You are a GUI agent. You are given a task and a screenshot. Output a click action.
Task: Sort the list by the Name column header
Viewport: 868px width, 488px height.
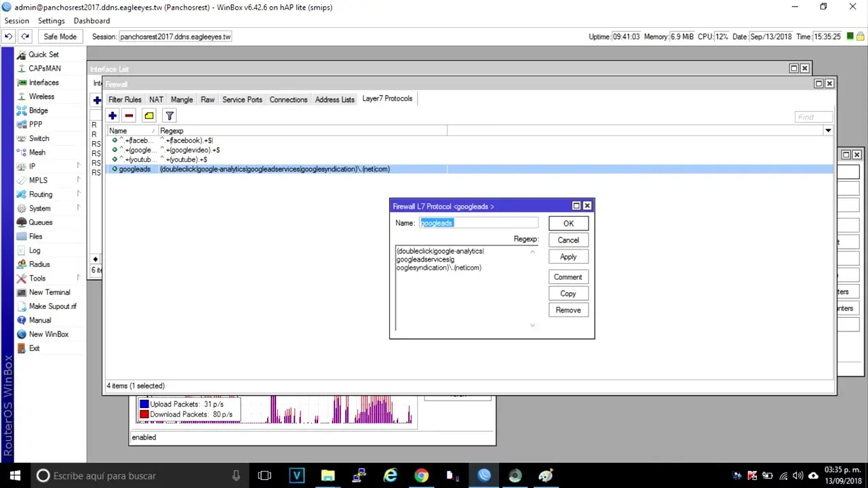click(x=132, y=131)
